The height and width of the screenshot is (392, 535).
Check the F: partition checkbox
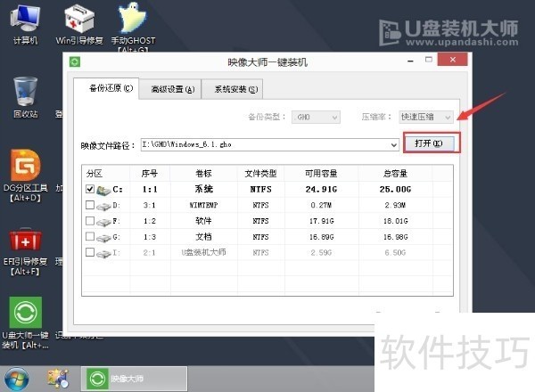90,221
